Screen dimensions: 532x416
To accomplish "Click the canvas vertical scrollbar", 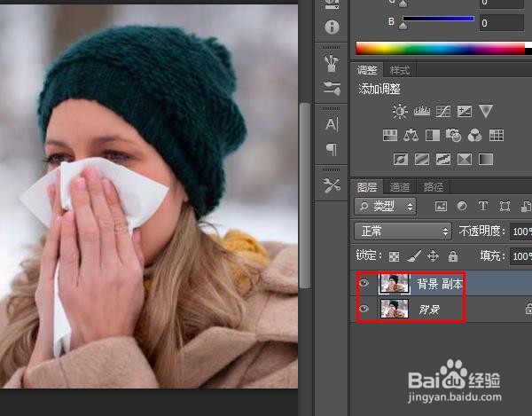I will pos(305,195).
